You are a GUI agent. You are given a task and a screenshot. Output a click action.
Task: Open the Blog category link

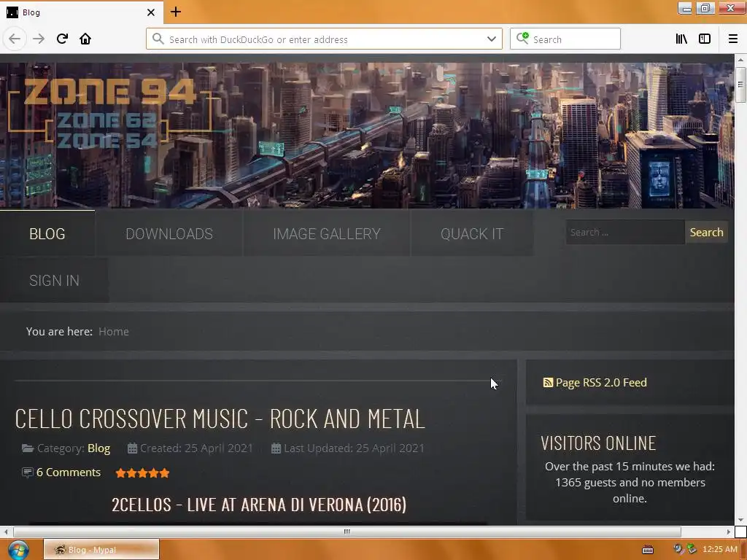tap(98, 448)
